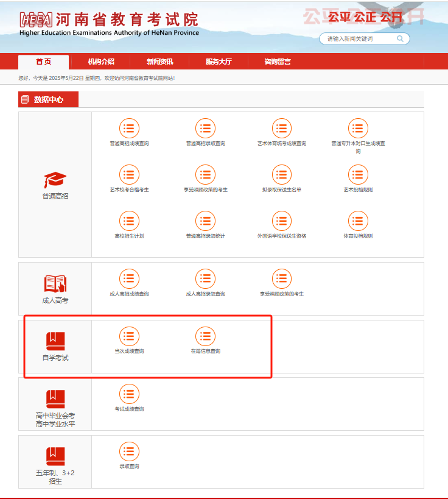Click the magnifier search icon in header

400,38
